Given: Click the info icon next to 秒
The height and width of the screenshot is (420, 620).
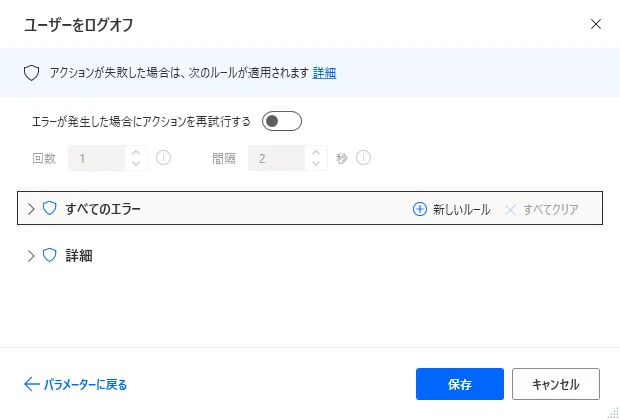Looking at the screenshot, I should pos(364,158).
